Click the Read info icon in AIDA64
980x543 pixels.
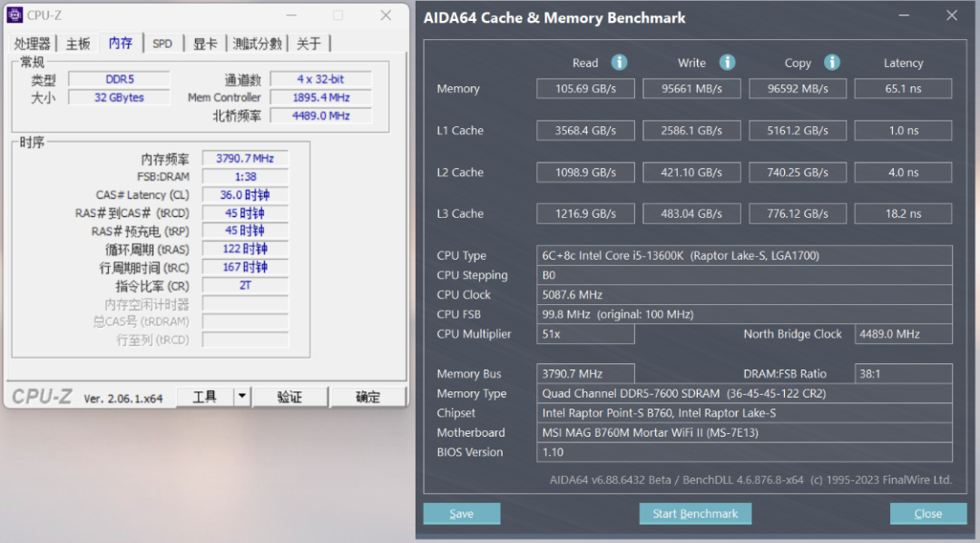click(619, 63)
